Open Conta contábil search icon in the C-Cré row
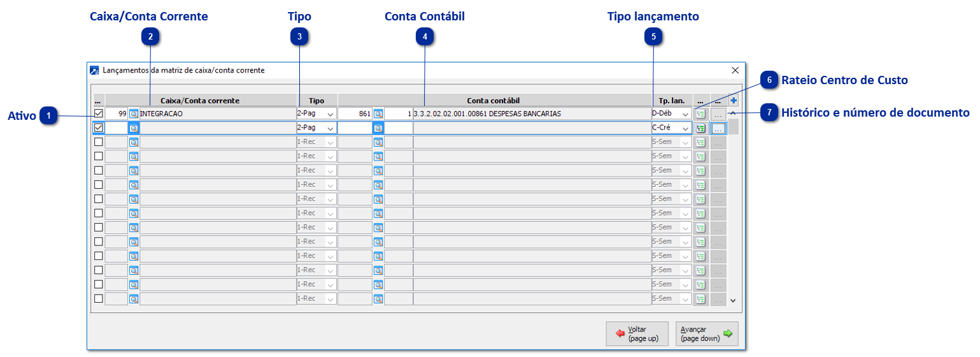 [378, 127]
